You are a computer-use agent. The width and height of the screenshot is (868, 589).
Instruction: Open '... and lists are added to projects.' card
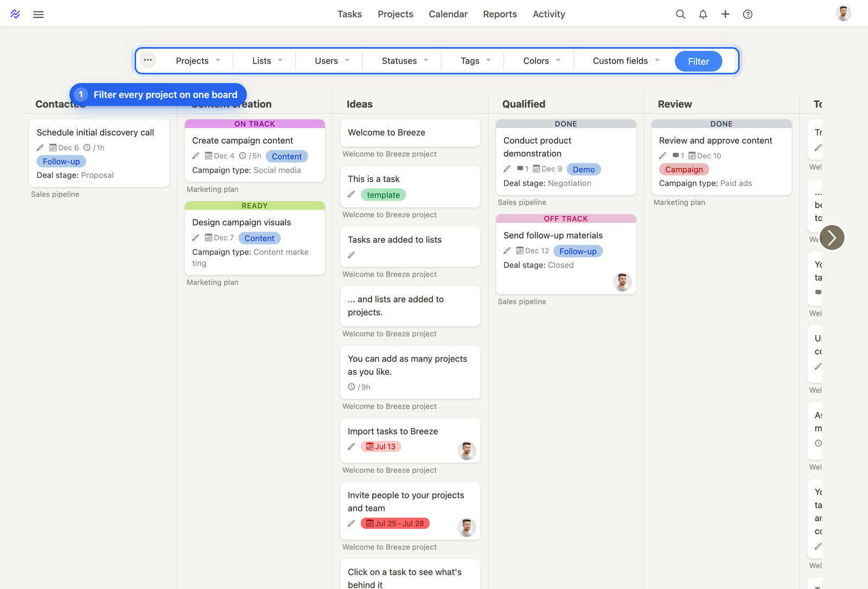pyautogui.click(x=410, y=306)
